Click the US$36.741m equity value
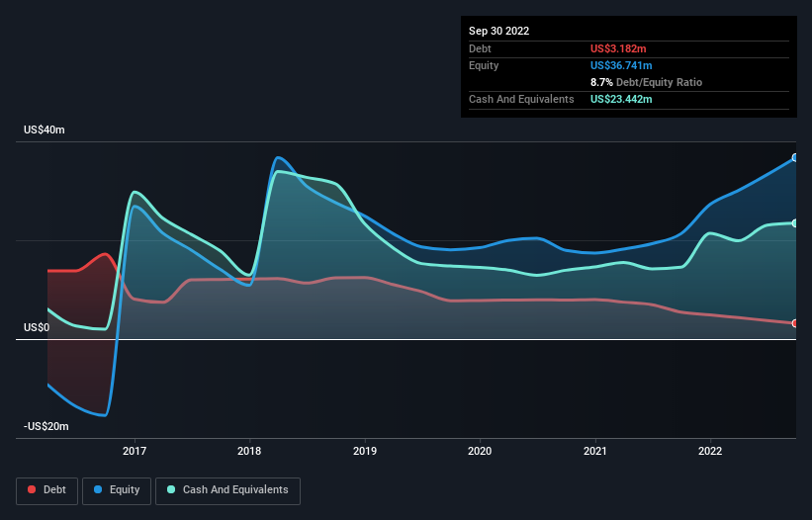Viewport: 812px width, 520px height. (621, 65)
